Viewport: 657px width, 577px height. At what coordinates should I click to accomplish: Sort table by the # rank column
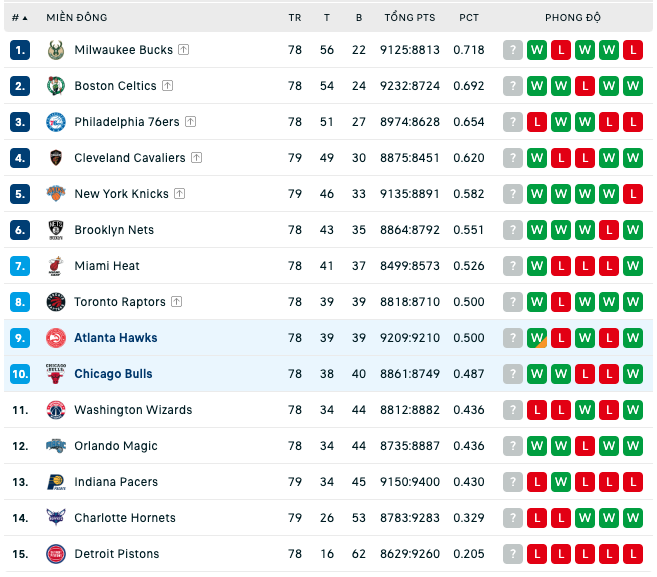(x=19, y=18)
